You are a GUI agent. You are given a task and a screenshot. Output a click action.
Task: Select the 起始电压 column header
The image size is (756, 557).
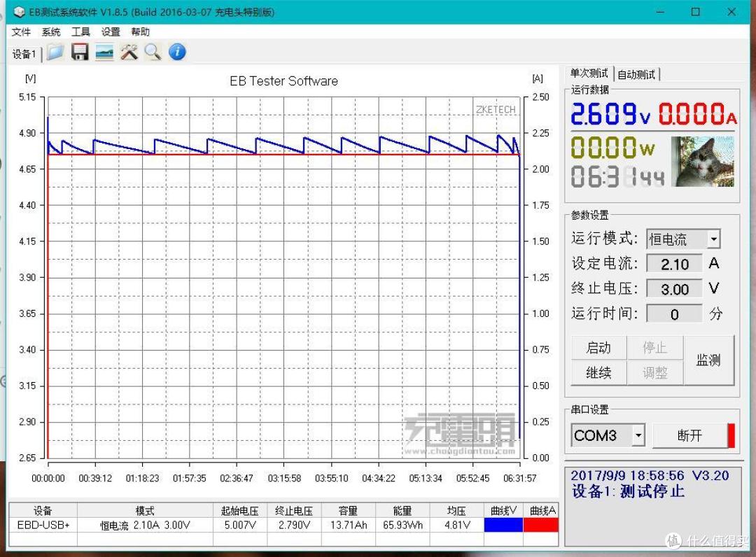point(240,510)
